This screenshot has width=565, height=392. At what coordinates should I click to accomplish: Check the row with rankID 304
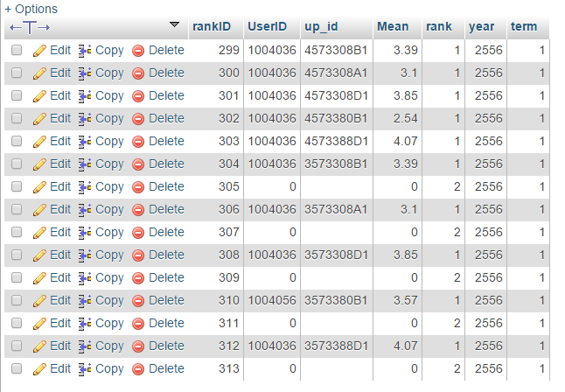[17, 164]
